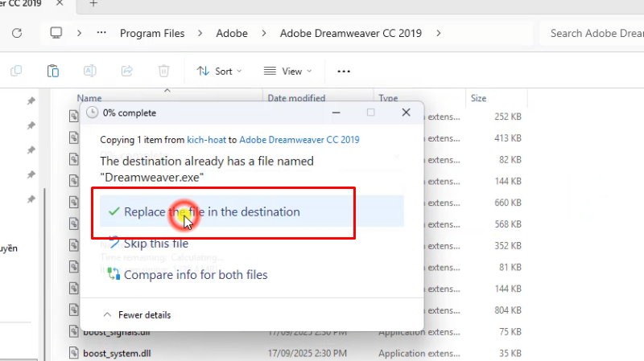Click the 660 KB size cell
Image resolution: width=644 pixels, height=361 pixels.
pyautogui.click(x=508, y=203)
